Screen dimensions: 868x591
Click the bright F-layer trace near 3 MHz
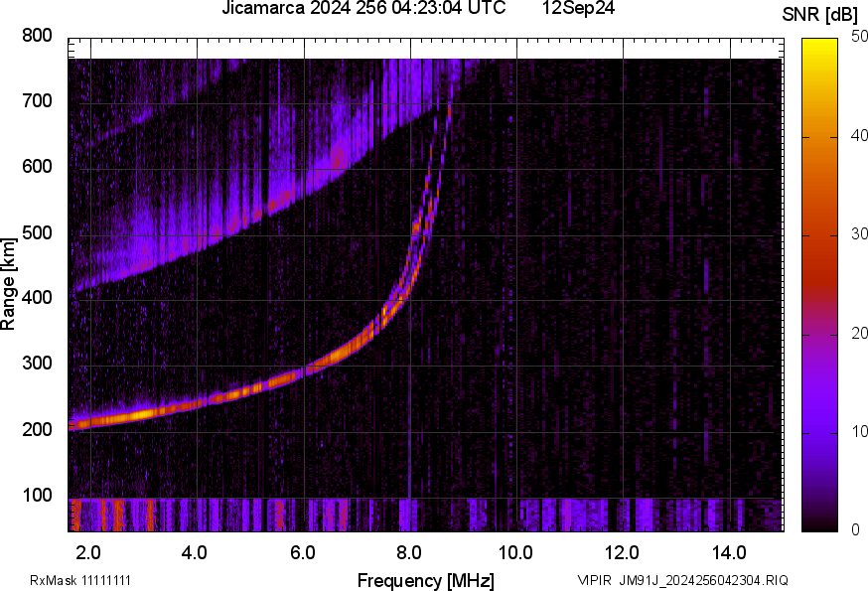point(143,414)
